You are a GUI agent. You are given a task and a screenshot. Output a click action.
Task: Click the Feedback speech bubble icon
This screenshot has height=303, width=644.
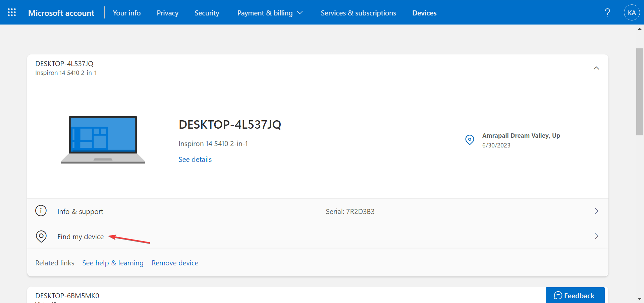[x=558, y=295]
